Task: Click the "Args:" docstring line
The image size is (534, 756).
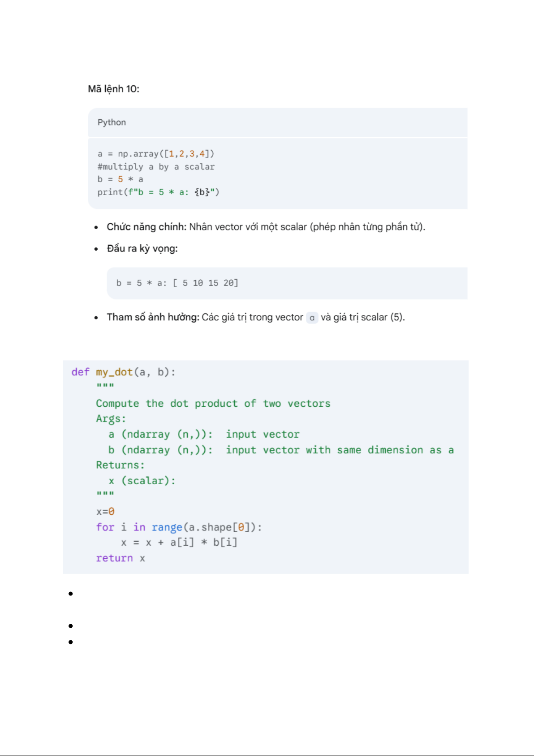Action: 111,419
